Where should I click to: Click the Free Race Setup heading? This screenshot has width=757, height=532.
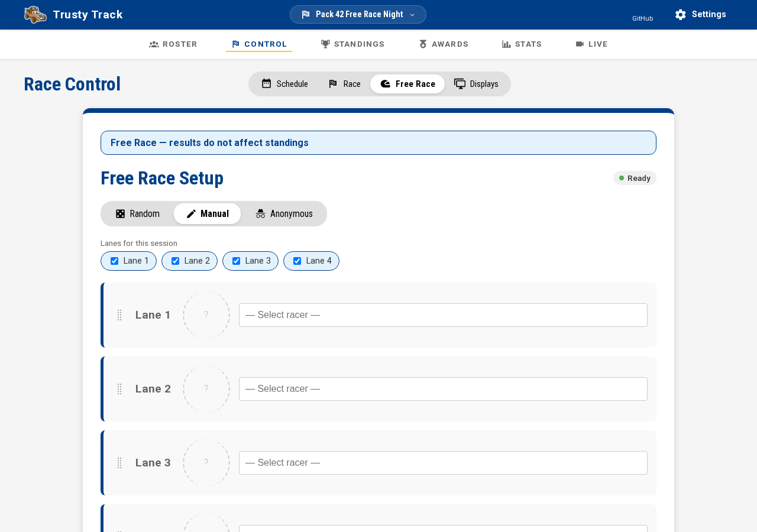162,178
